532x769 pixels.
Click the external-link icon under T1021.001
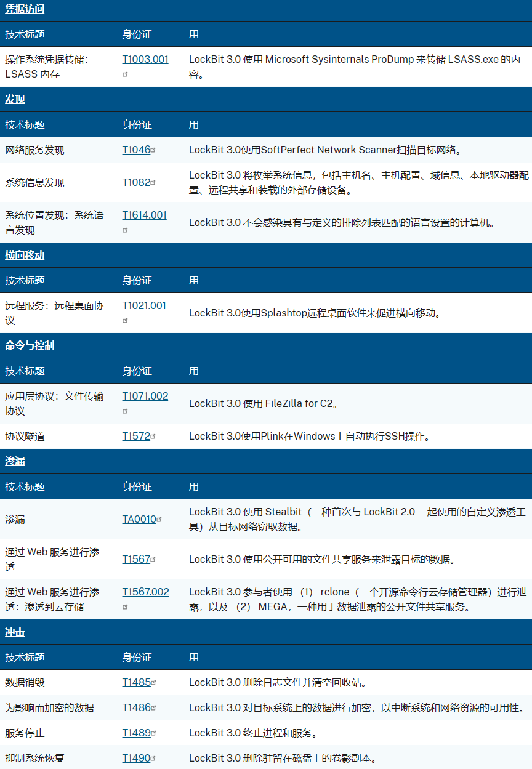point(125,321)
